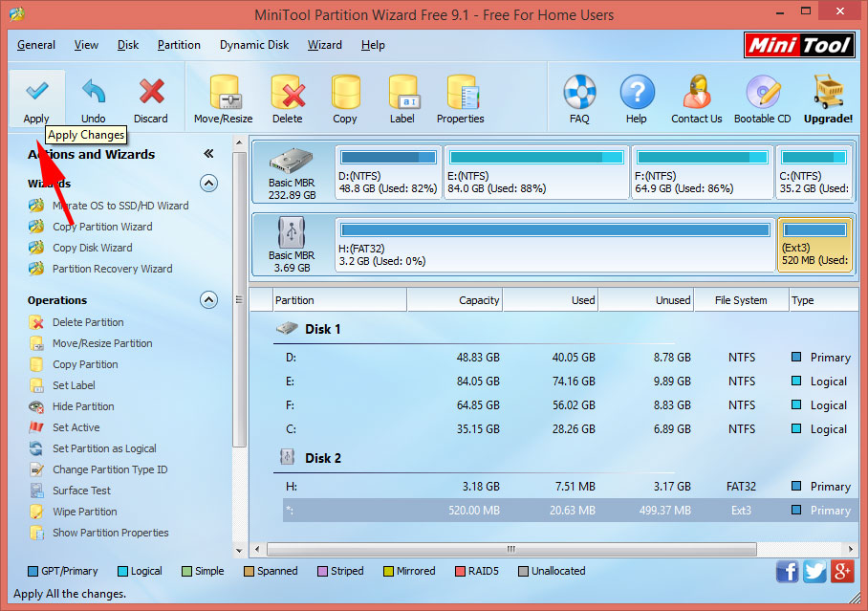
Task: Click the Surface Test icon
Action: (x=36, y=491)
